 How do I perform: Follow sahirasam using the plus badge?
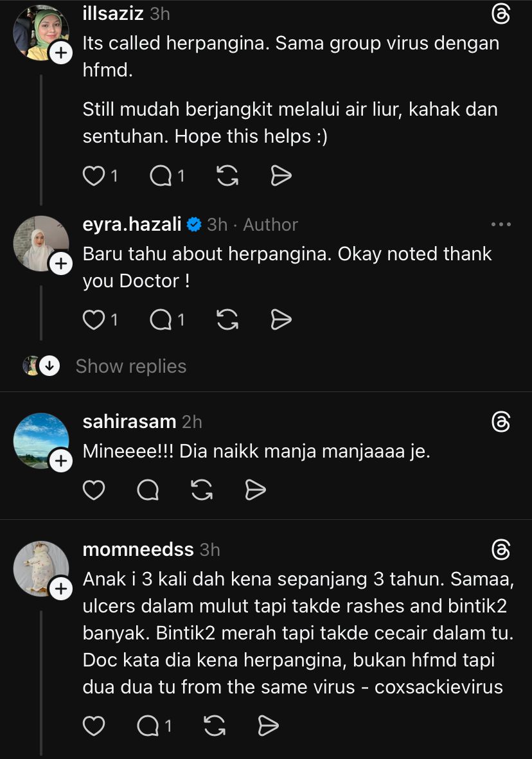pos(61,461)
